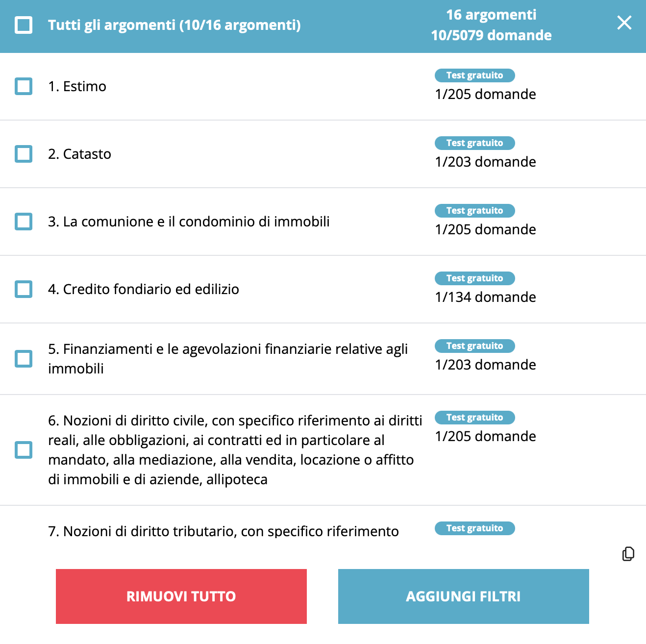The image size is (646, 644).
Task: Select 'Test gratuito' for Credito fondiario
Action: coord(474,278)
